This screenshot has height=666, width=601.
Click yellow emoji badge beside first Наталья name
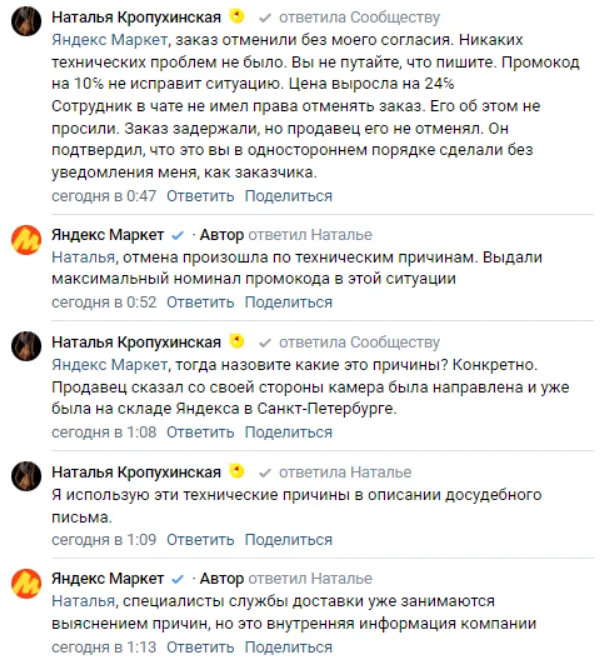click(x=236, y=17)
